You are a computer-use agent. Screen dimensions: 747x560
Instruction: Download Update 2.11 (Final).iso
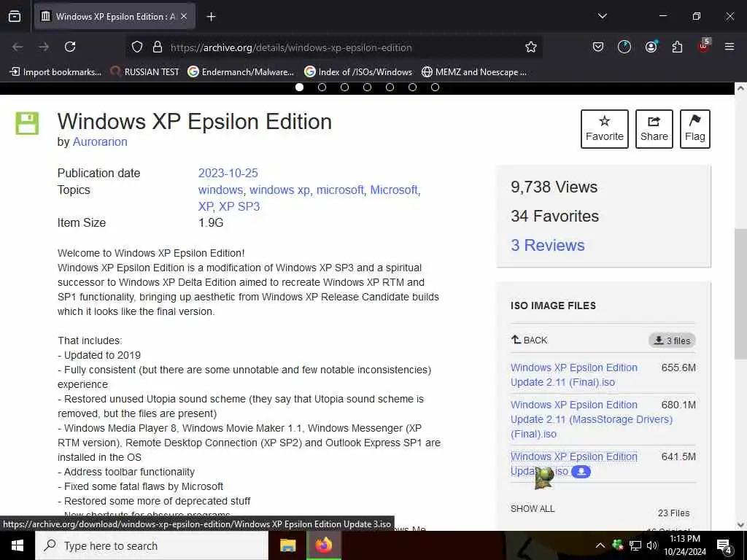(x=574, y=375)
